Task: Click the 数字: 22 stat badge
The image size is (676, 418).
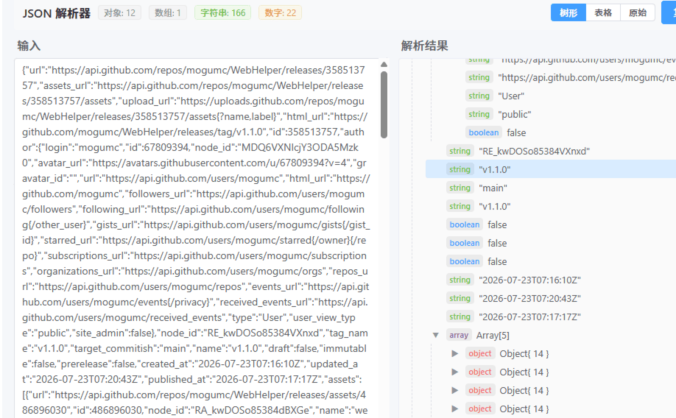Action: tap(280, 13)
